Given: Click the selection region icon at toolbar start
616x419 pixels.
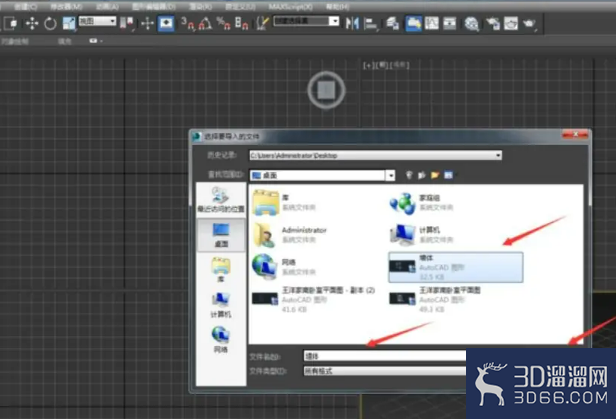Looking at the screenshot, I should point(11,24).
